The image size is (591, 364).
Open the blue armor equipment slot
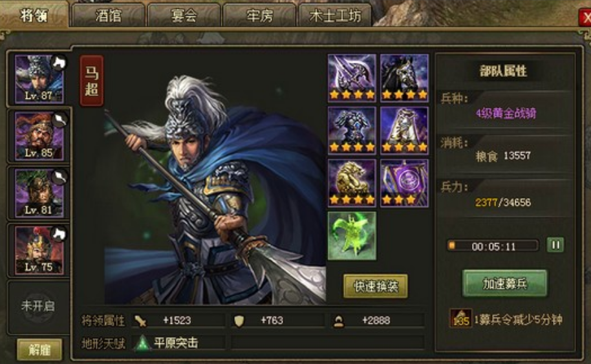point(352,131)
